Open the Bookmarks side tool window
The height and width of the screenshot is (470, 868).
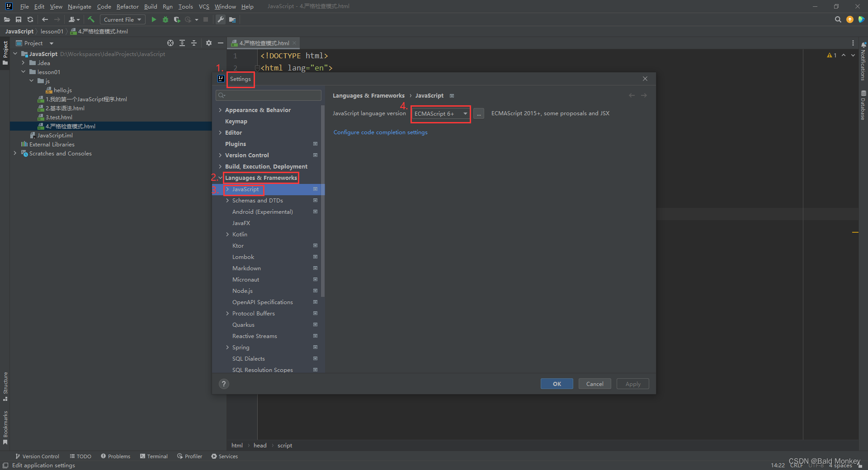[5, 427]
